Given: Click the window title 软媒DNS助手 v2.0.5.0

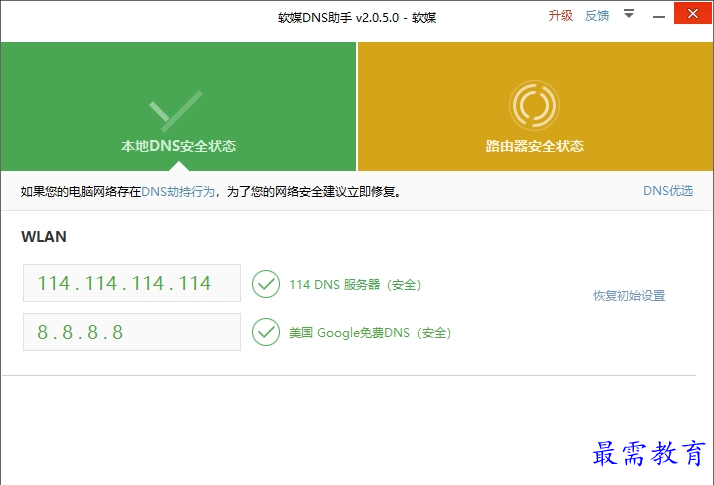Looking at the screenshot, I should point(338,17).
